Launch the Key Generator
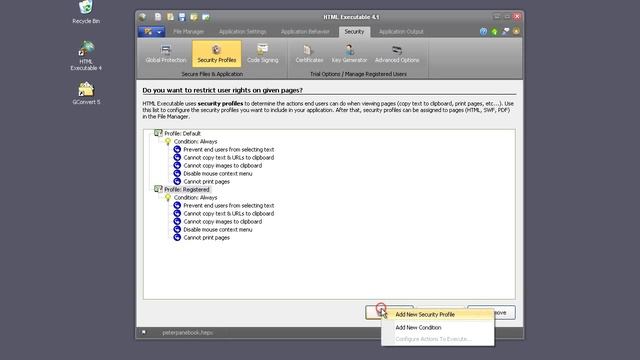 [349, 54]
